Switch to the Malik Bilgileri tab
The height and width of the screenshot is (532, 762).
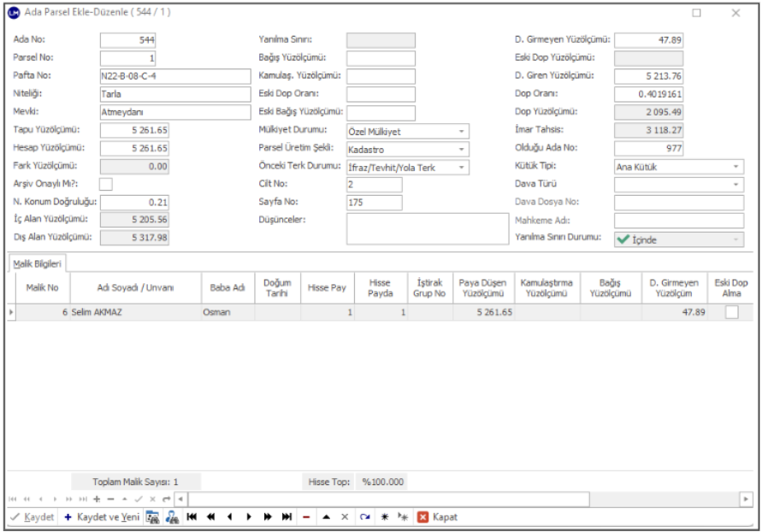[36, 265]
